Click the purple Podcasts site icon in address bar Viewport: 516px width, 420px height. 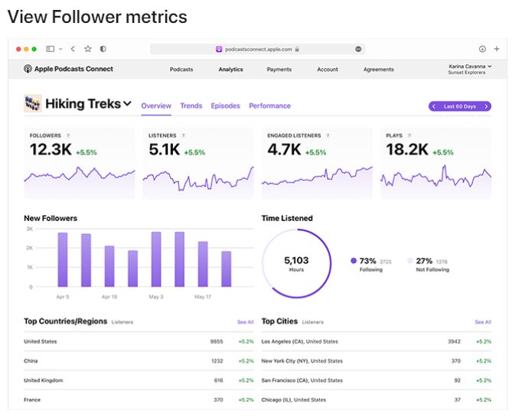click(219, 49)
